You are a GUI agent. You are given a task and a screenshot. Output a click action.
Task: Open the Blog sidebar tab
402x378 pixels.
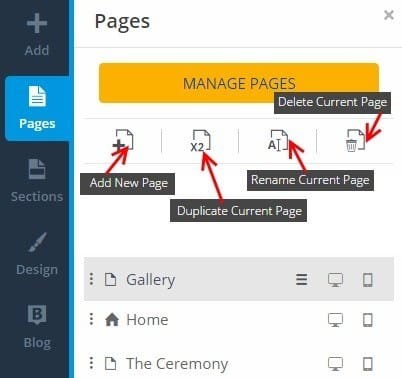(37, 327)
